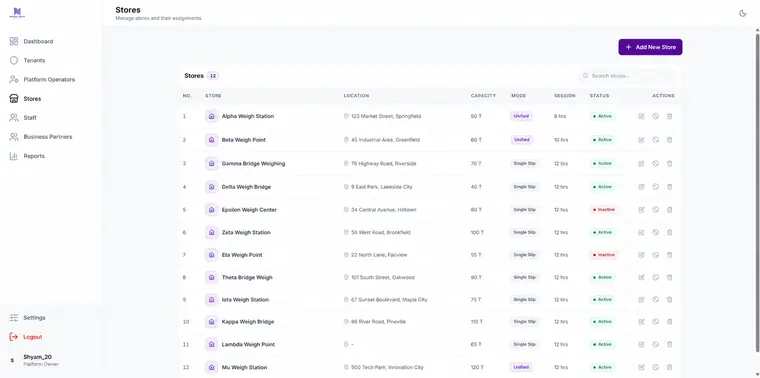Delete Beta Weigh Point store
Image resolution: width=760 pixels, height=378 pixels.
(x=669, y=140)
